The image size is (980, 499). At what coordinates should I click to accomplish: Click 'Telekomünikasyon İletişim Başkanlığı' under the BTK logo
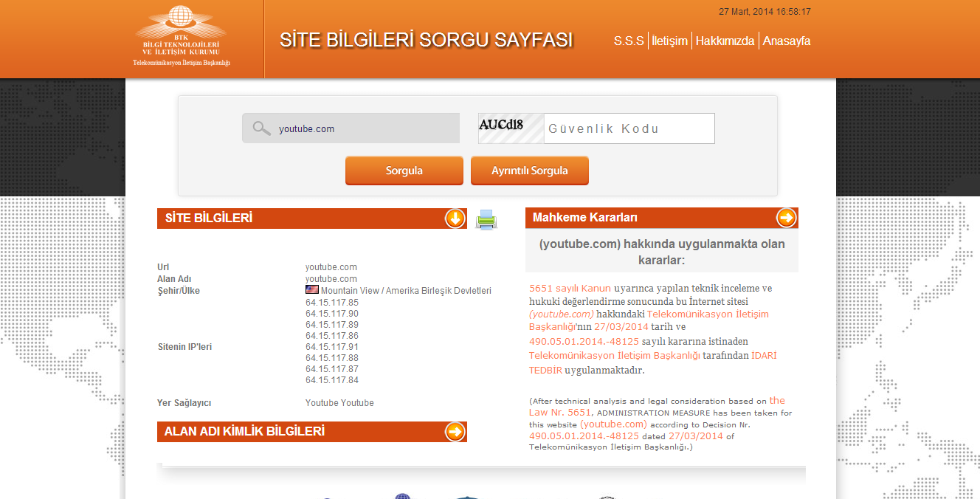pyautogui.click(x=182, y=63)
